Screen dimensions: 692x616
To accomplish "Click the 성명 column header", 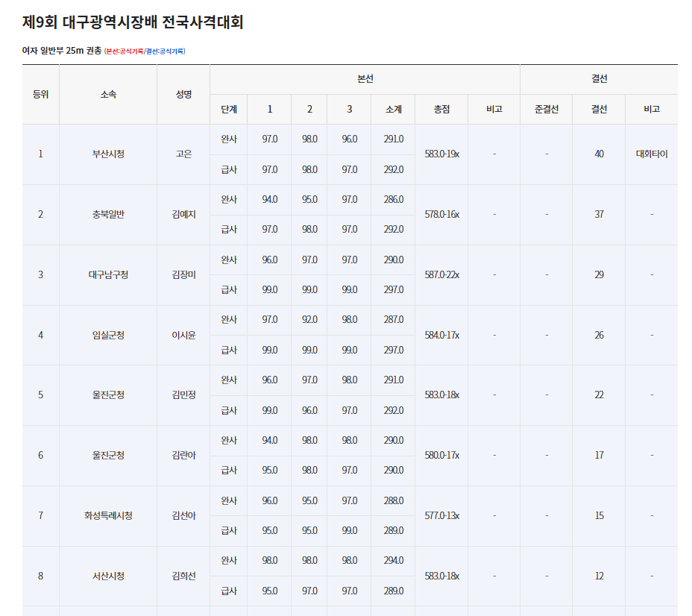I will [183, 95].
